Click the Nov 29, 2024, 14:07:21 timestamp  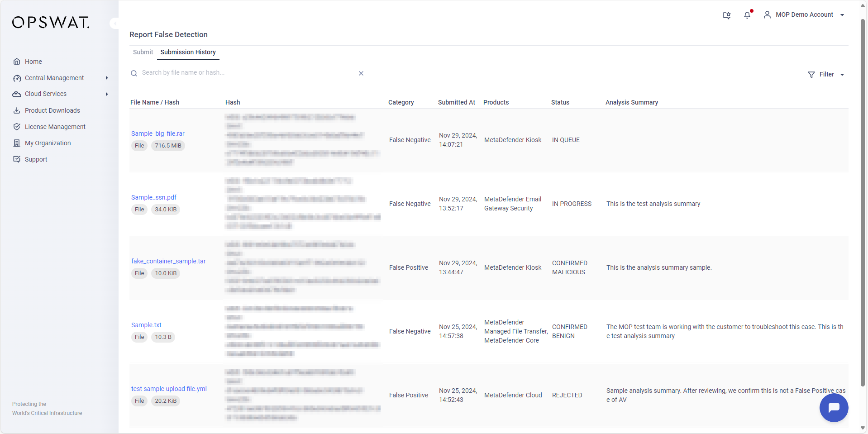pos(458,140)
